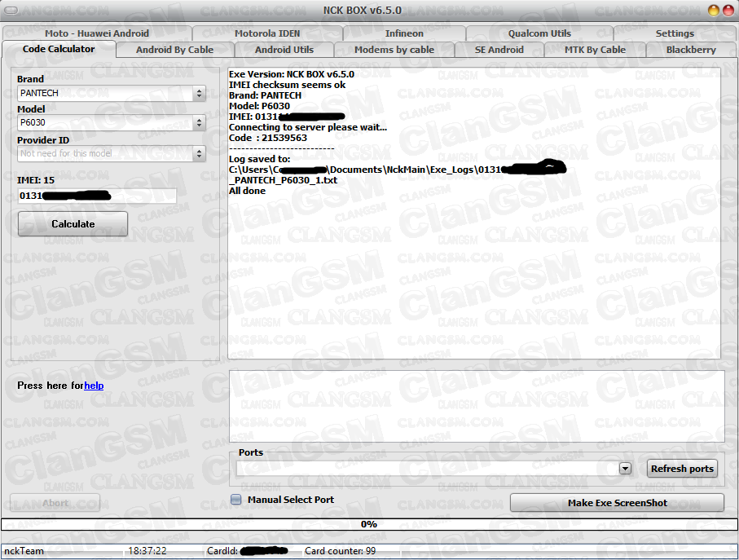
Task: Select the 'Code : 21539563' log line
Action: [x=268, y=138]
